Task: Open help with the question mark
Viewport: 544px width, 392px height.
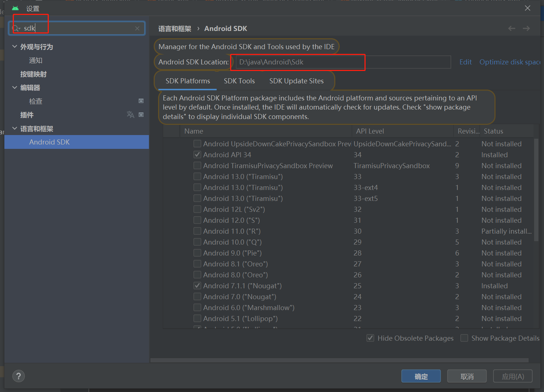Action: tap(19, 376)
